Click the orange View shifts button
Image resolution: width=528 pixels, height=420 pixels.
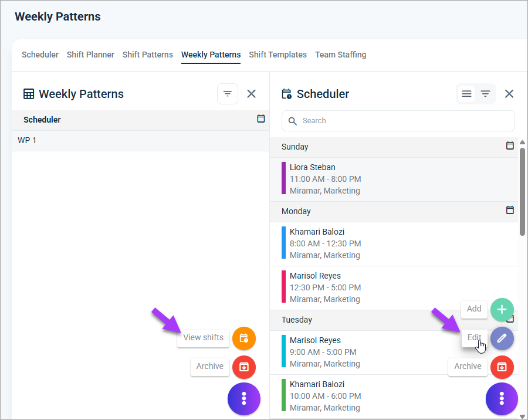point(244,338)
